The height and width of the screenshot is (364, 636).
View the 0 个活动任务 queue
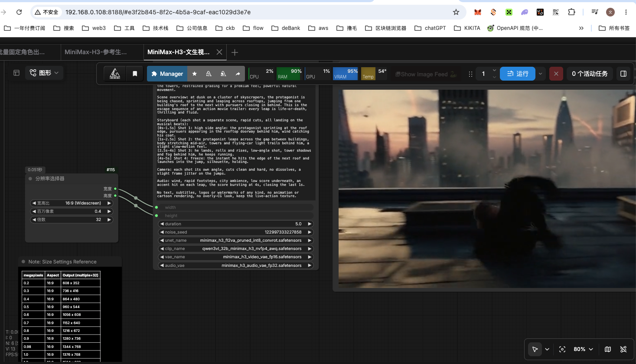590,74
